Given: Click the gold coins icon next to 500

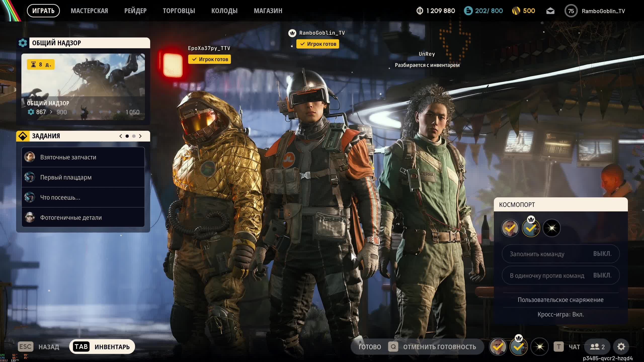Looking at the screenshot, I should tap(516, 11).
